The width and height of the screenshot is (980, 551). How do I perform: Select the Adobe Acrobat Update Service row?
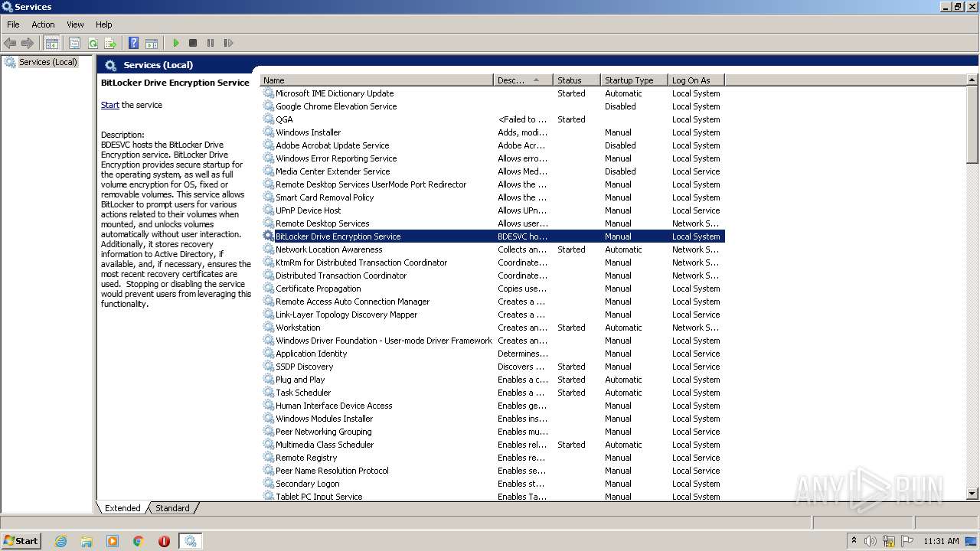click(492, 145)
